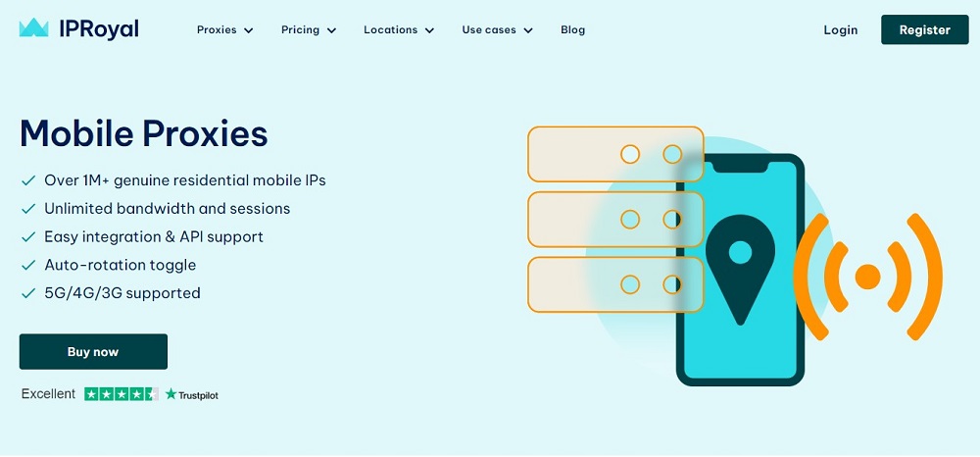The image size is (980, 457).
Task: Click 'Over 1M+ genuine residential mobile IPs' text
Action: [185, 180]
